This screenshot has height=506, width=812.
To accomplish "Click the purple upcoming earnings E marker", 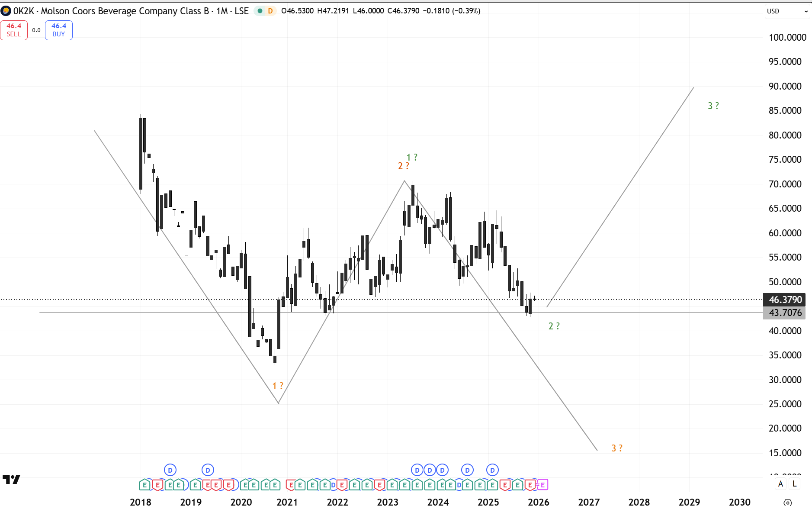I will coord(542,485).
